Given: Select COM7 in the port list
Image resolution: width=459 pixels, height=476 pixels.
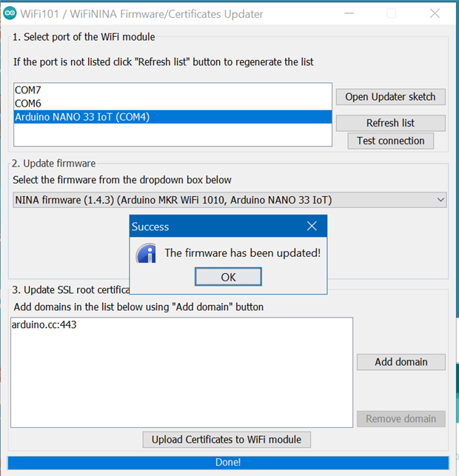Looking at the screenshot, I should (x=172, y=90).
